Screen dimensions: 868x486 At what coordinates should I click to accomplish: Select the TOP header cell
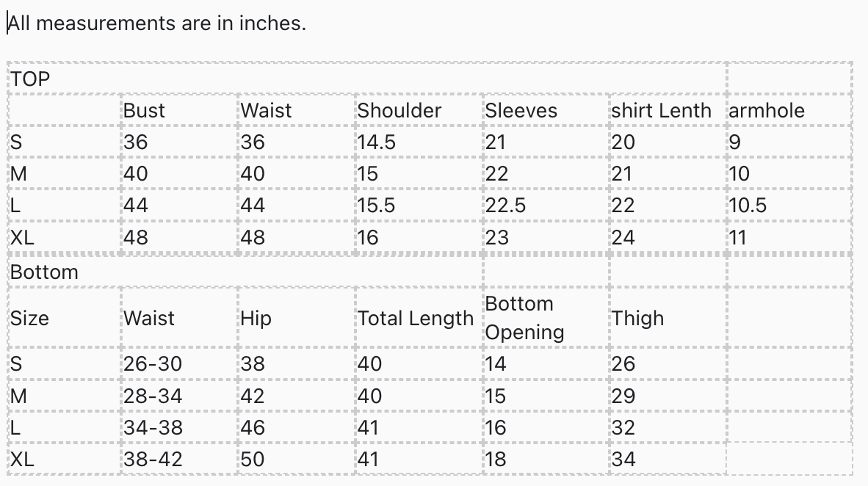pyautogui.click(x=30, y=79)
